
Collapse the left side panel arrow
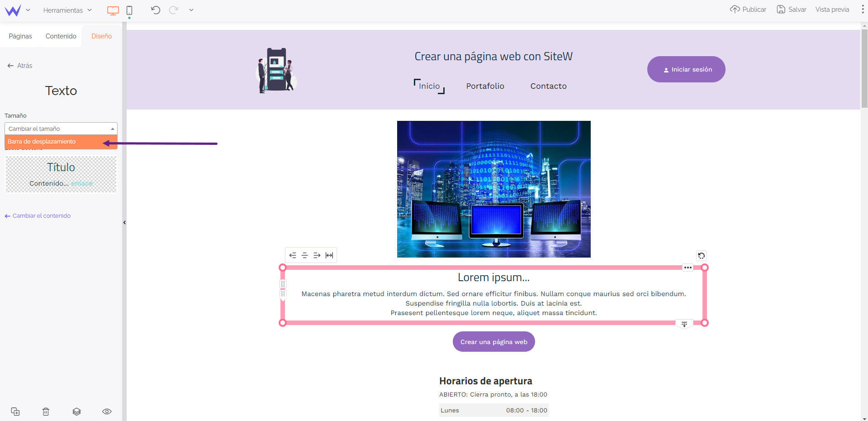pyautogui.click(x=124, y=222)
